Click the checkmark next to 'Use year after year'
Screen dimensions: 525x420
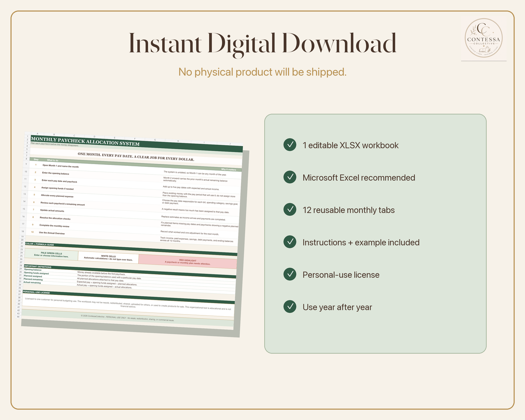tap(290, 307)
